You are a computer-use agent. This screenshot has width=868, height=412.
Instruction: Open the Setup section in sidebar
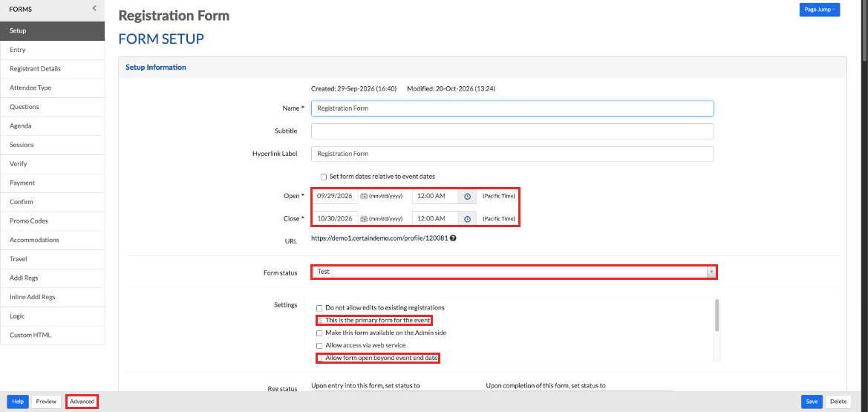pos(52,30)
